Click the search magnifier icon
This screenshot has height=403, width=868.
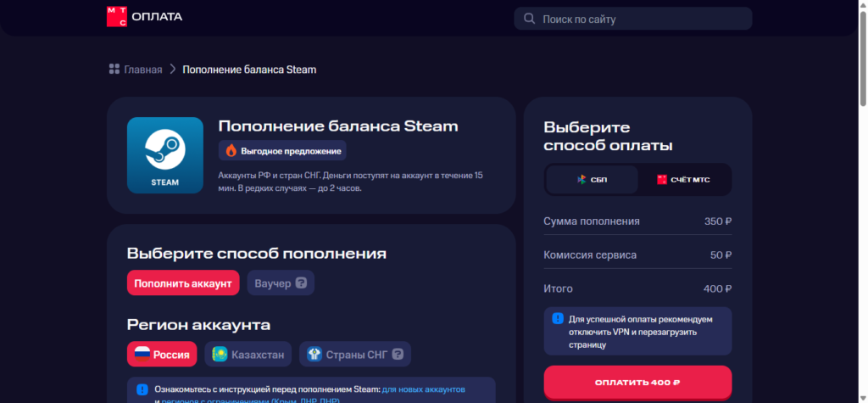tap(529, 18)
